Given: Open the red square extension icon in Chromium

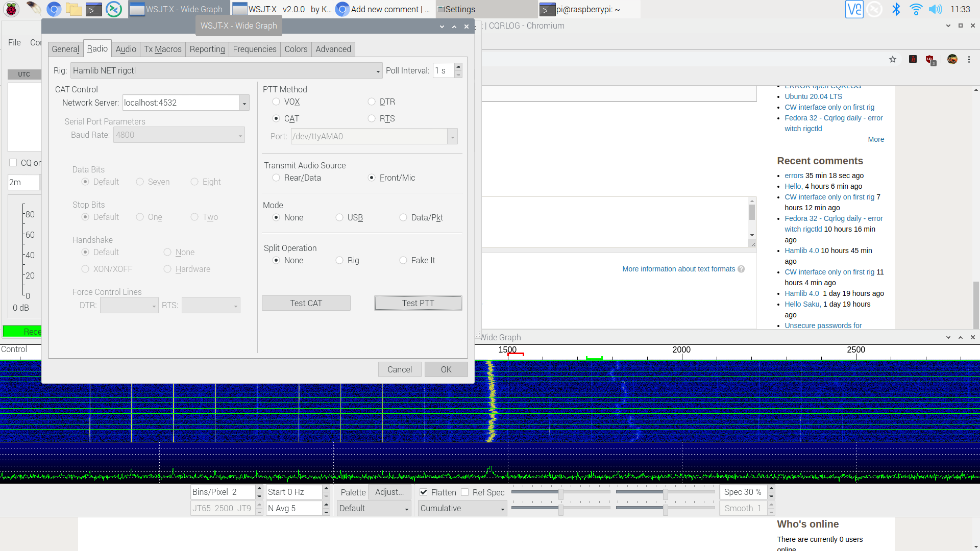Looking at the screenshot, I should click(x=913, y=59).
